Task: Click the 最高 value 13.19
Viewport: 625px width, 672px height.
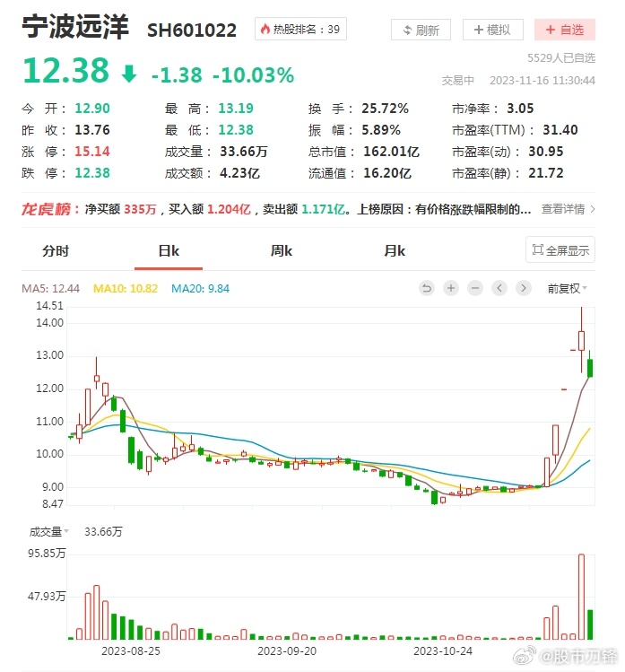Action: 236,109
